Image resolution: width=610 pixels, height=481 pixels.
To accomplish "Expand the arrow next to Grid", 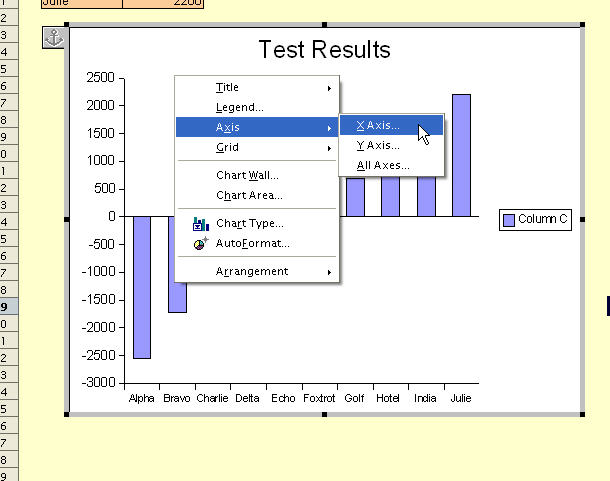I will point(330,148).
